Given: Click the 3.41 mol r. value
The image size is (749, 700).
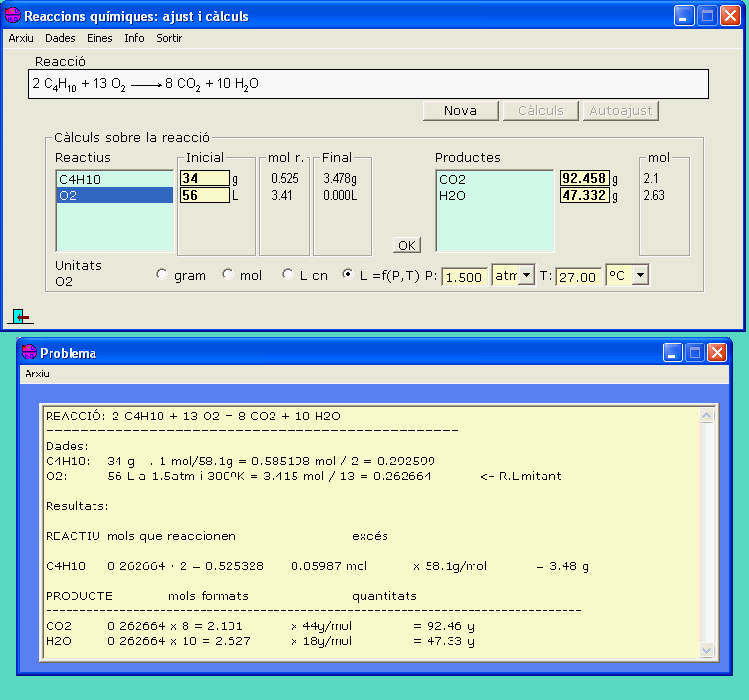Looking at the screenshot, I should point(282,195).
